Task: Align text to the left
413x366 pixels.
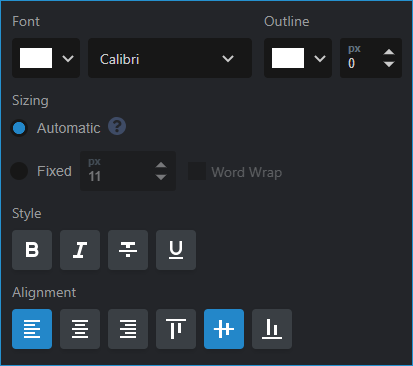Action: coord(32,329)
